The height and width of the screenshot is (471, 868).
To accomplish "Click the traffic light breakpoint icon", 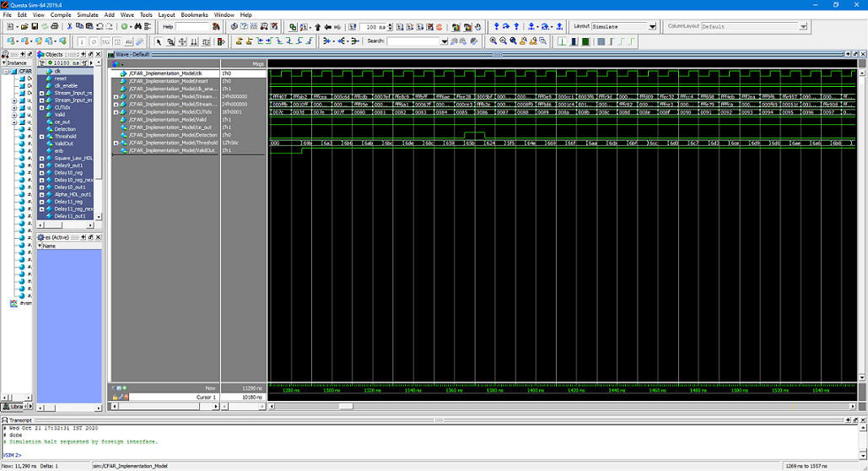I will [220, 41].
